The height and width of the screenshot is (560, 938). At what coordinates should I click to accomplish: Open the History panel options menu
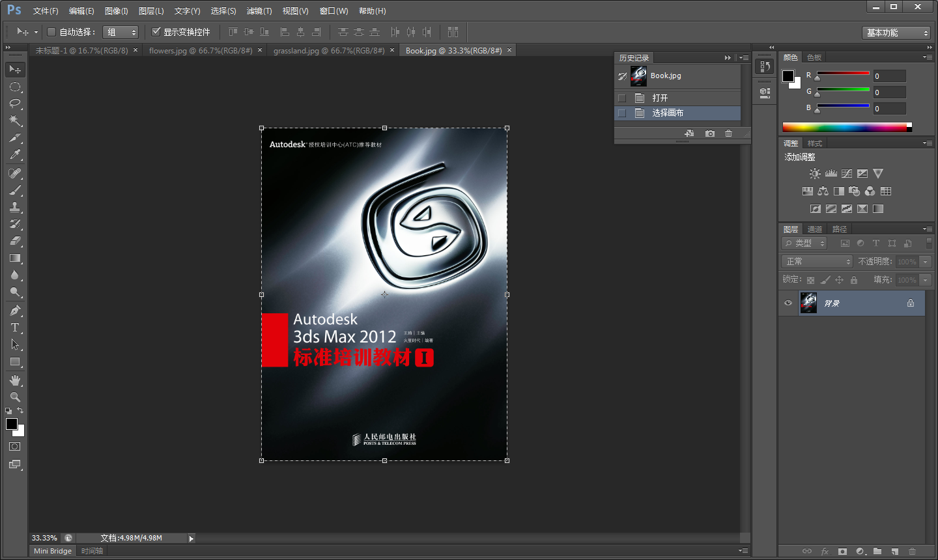click(x=744, y=58)
